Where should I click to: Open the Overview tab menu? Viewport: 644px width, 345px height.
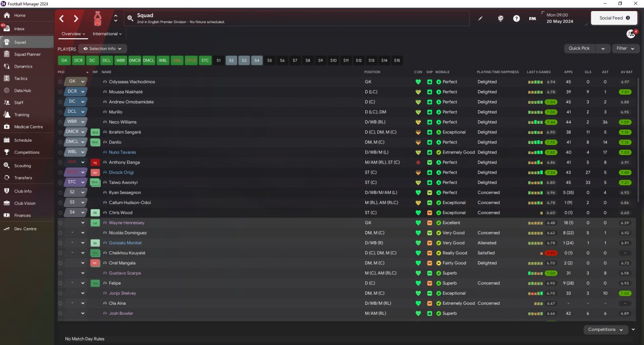73,34
